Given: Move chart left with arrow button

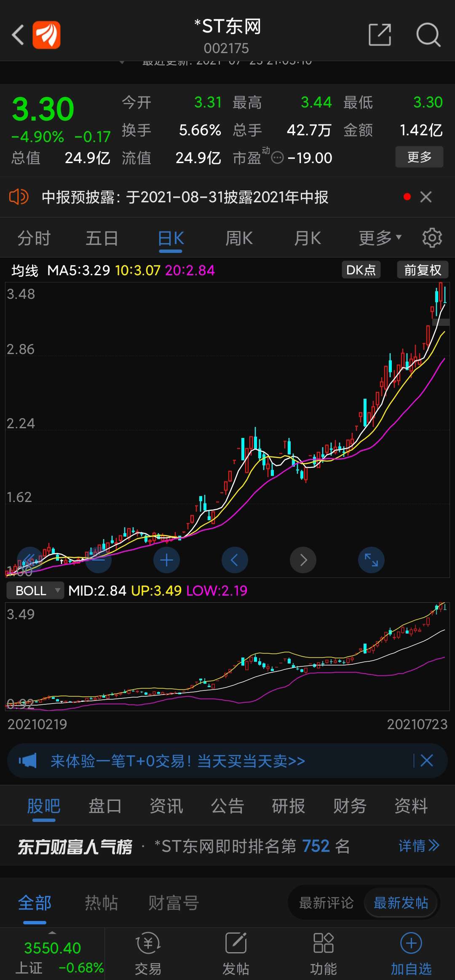Looking at the screenshot, I should click(x=235, y=560).
